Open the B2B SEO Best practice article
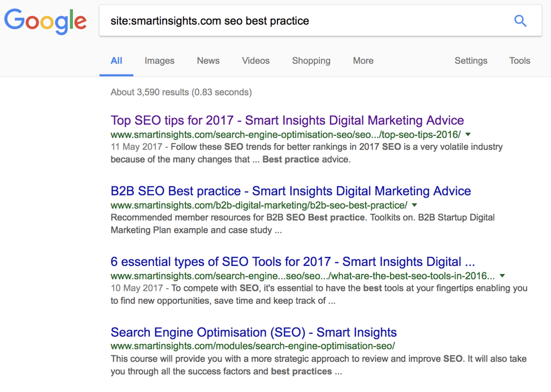The height and width of the screenshot is (392, 551). point(290,191)
